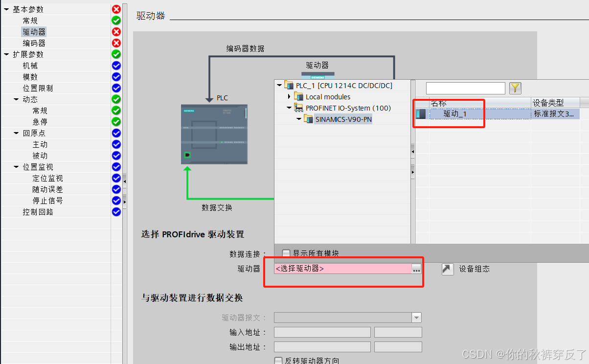This screenshot has width=589, height=364.
Task: Click green check icon beside 急停
Action: pyautogui.click(x=116, y=122)
